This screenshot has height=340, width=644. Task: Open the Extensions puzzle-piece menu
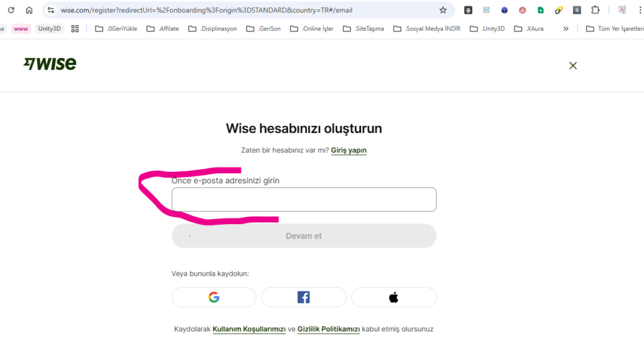click(x=595, y=10)
